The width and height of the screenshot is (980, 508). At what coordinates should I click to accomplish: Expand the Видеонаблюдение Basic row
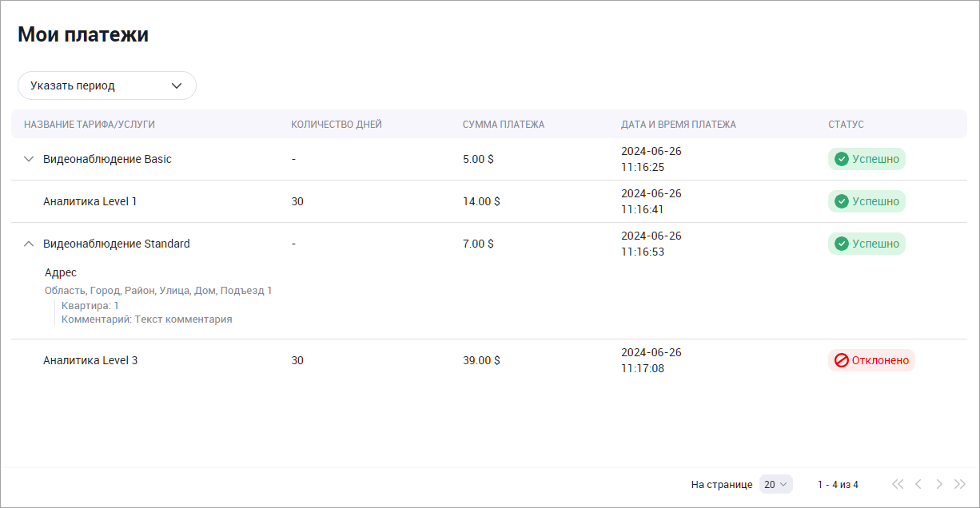click(29, 159)
